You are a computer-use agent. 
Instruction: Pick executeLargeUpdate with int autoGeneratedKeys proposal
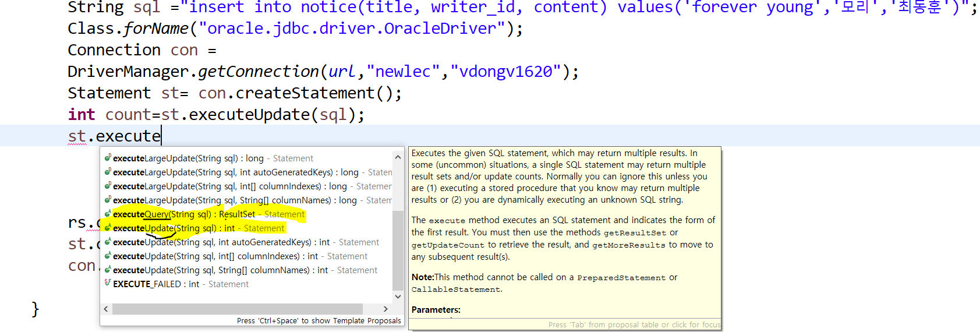pyautogui.click(x=247, y=172)
